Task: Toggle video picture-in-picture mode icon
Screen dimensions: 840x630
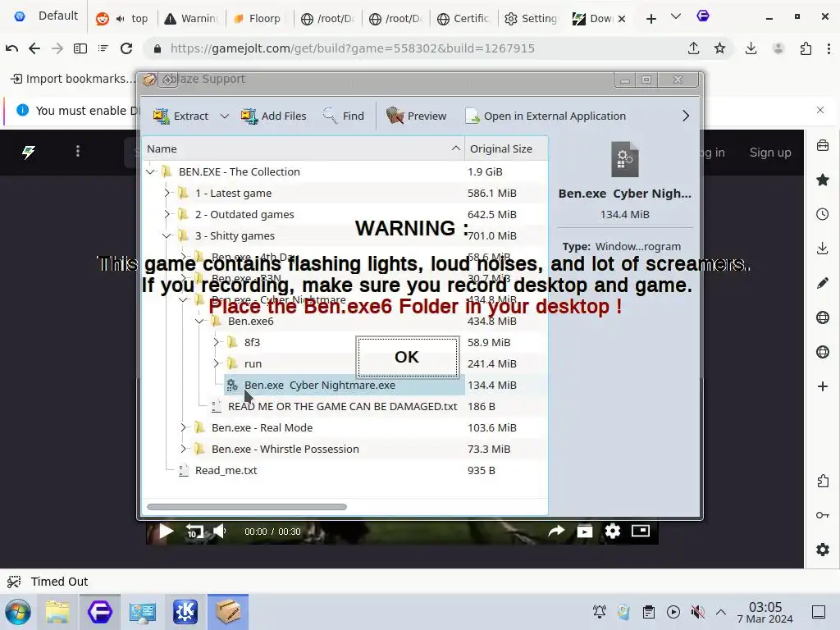Action: point(640,531)
